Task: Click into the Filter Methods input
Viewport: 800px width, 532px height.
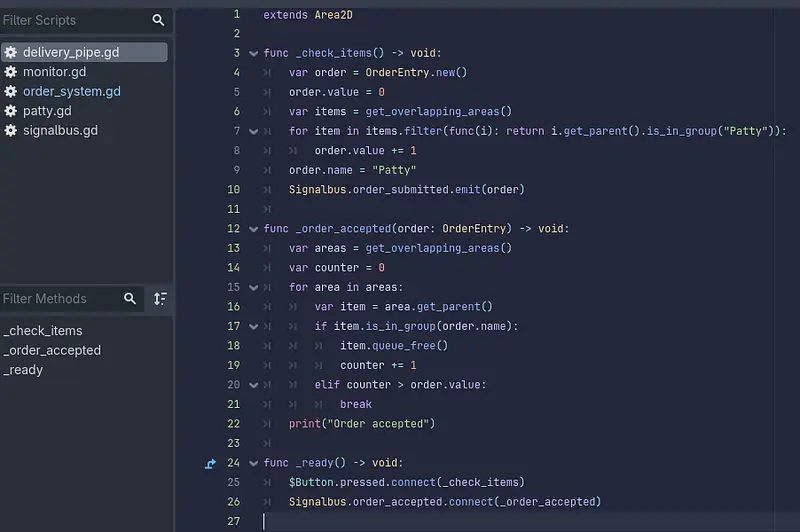Action: tap(58, 299)
